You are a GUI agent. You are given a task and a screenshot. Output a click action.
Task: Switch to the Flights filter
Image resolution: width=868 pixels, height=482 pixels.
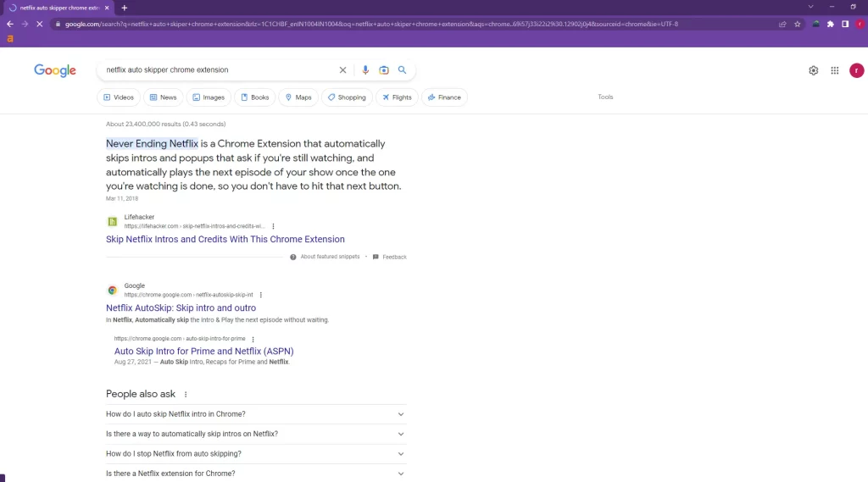[x=397, y=97]
